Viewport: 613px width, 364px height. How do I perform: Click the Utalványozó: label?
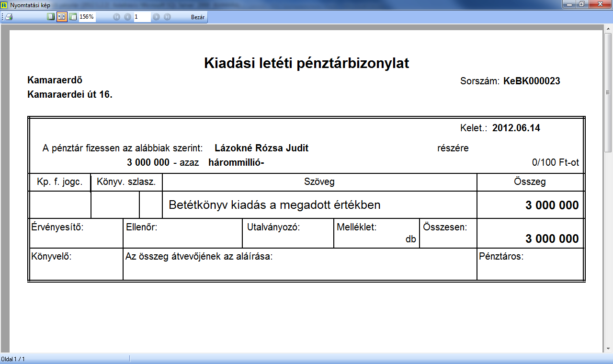tap(273, 227)
